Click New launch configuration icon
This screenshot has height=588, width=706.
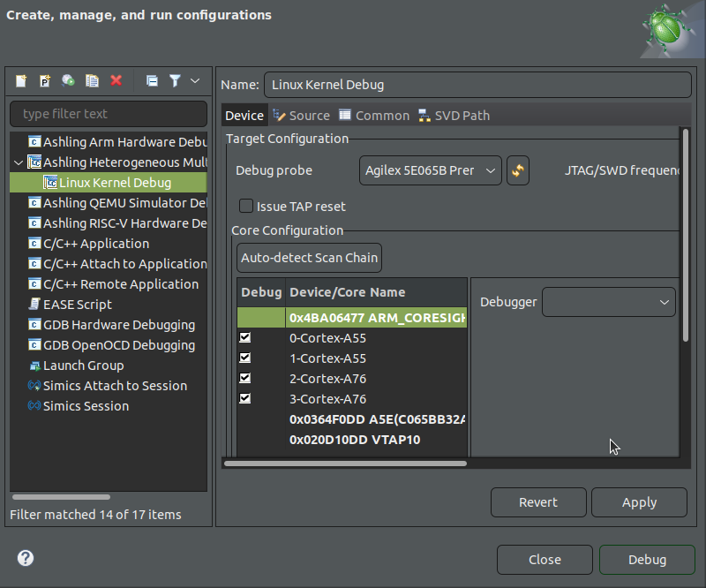pos(21,80)
